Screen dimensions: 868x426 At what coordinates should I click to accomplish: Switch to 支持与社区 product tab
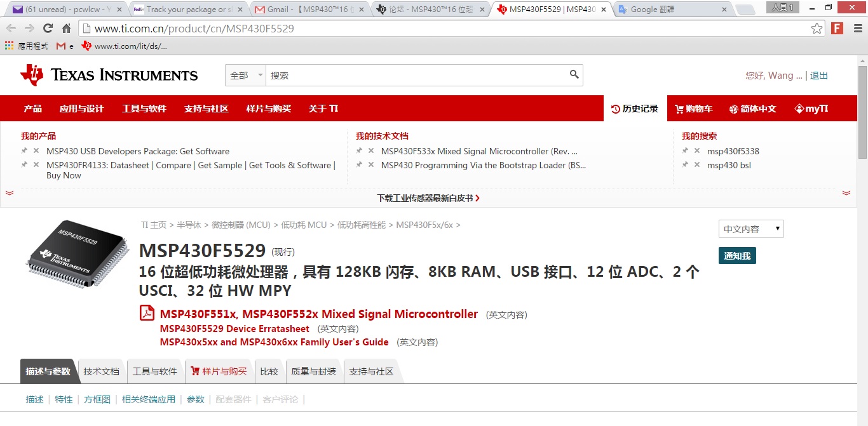tap(372, 371)
